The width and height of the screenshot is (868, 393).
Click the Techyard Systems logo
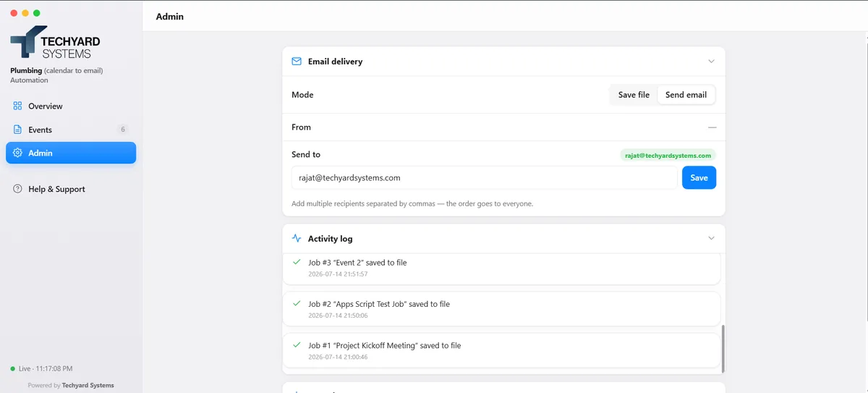(x=55, y=42)
